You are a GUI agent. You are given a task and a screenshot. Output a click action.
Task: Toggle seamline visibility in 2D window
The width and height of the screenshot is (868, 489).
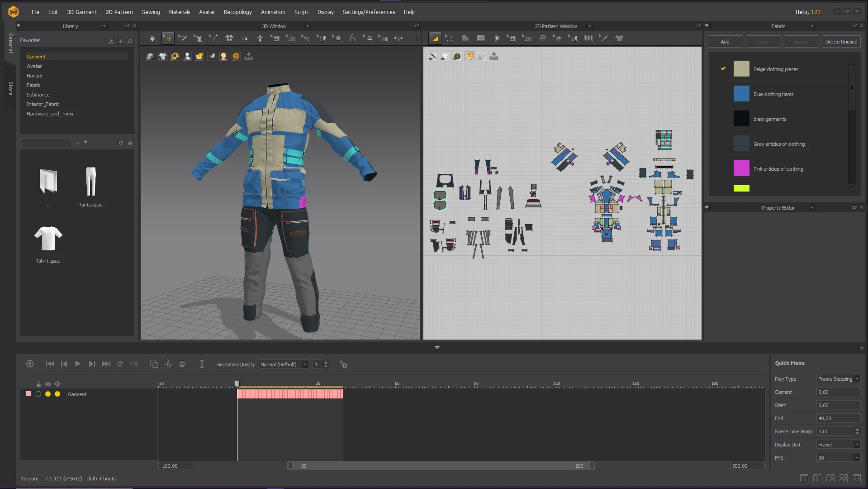[x=433, y=57]
